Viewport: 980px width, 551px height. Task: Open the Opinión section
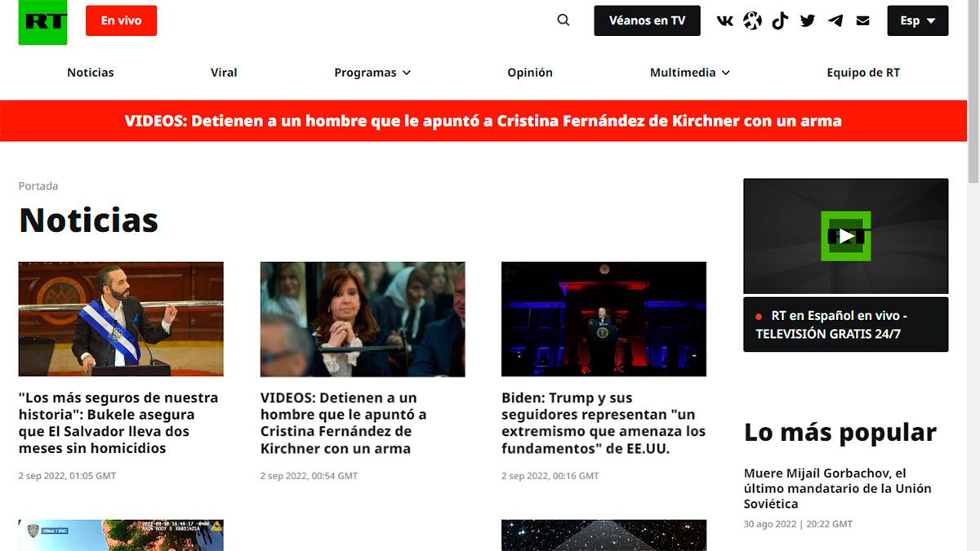pos(530,73)
